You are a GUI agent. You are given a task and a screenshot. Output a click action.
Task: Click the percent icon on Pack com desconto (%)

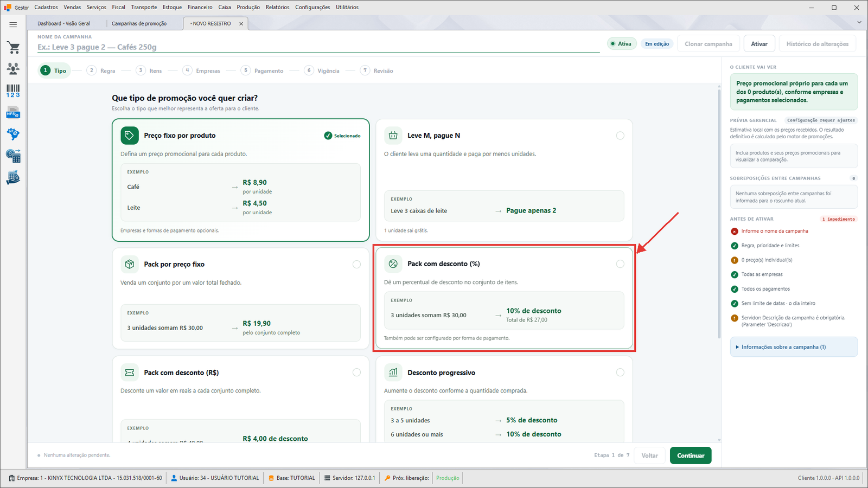(x=393, y=264)
